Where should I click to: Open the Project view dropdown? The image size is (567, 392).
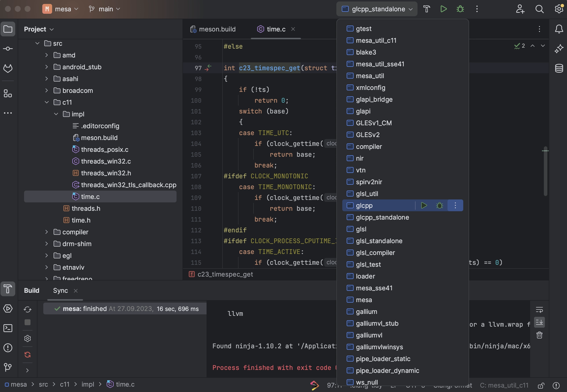(x=39, y=29)
